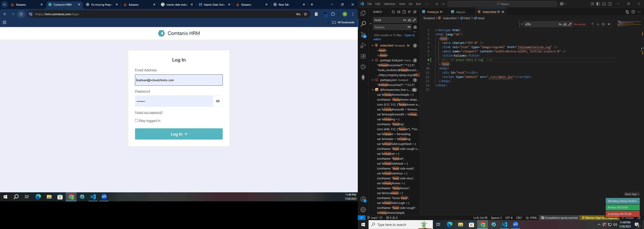Click the Open App button
644x229 pixels.
[x=631, y=194]
